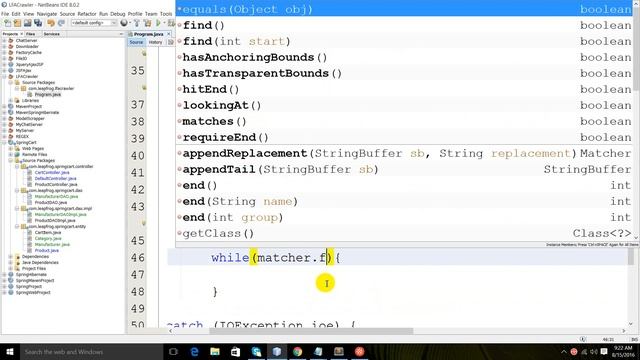Expand the Web Pages node in SpringCart
640x360 pixels.
pyautogui.click(x=11, y=149)
